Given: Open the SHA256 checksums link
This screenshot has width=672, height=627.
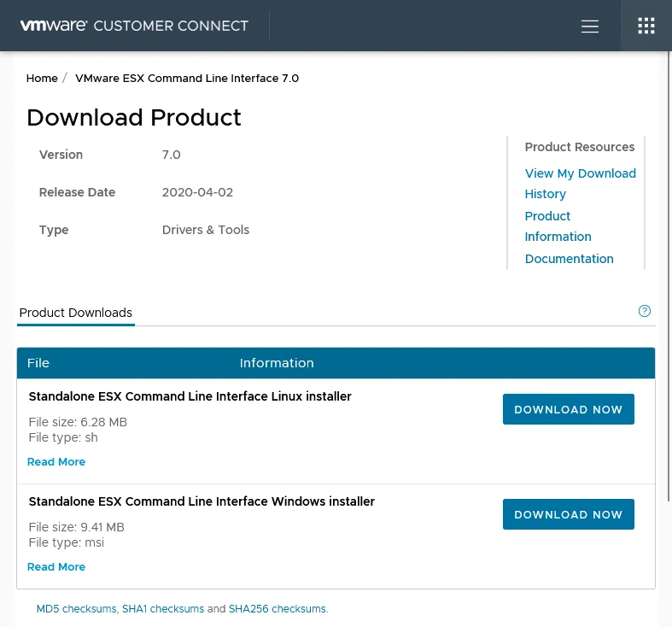Looking at the screenshot, I should 278,609.
